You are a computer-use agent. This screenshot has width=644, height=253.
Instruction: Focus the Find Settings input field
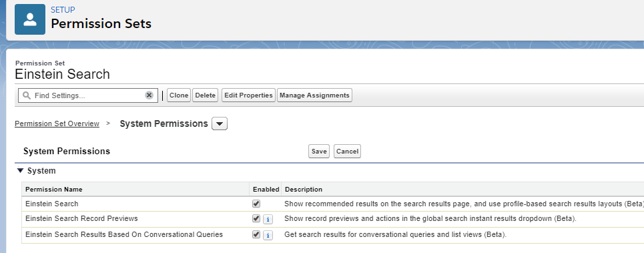point(88,95)
